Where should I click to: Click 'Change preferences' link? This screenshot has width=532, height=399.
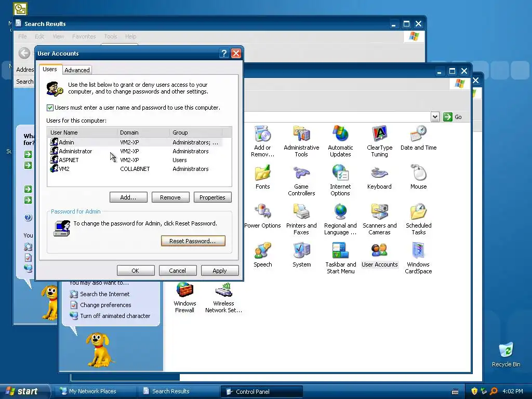[x=105, y=304]
